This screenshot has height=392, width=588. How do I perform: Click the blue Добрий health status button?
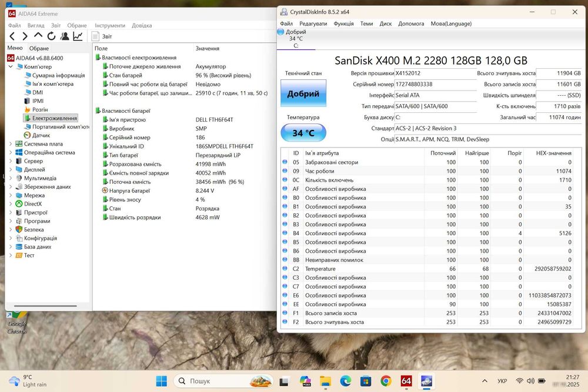[303, 93]
